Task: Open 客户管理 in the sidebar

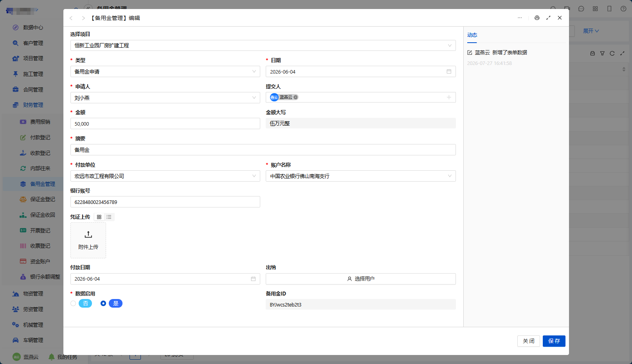Action: pyautogui.click(x=33, y=43)
